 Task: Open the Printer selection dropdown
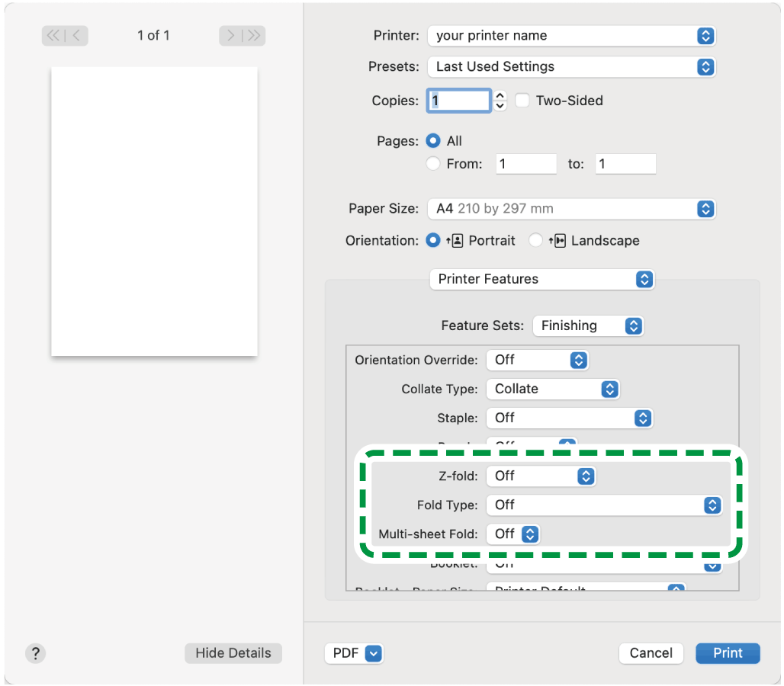click(x=570, y=36)
